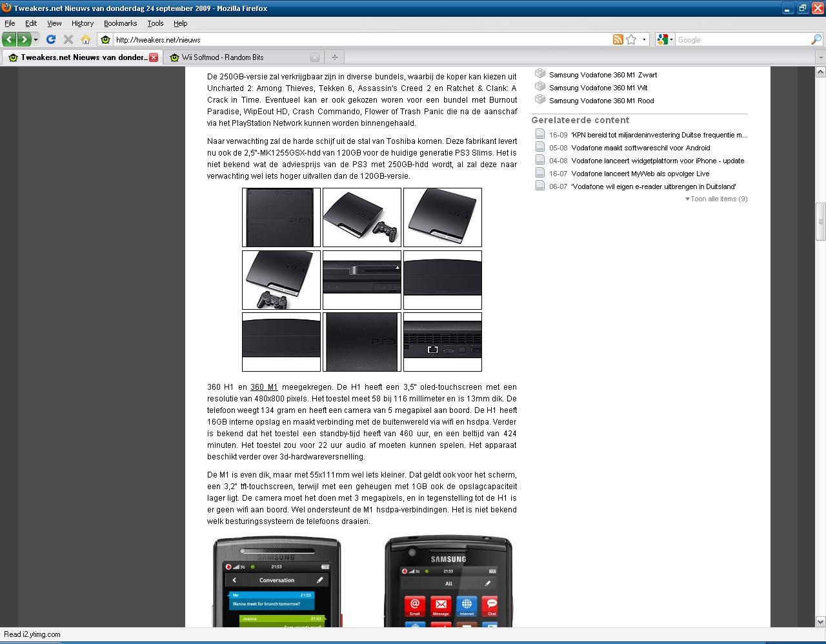
Task: Expand 'Toon alle items (9)'
Action: pos(716,199)
